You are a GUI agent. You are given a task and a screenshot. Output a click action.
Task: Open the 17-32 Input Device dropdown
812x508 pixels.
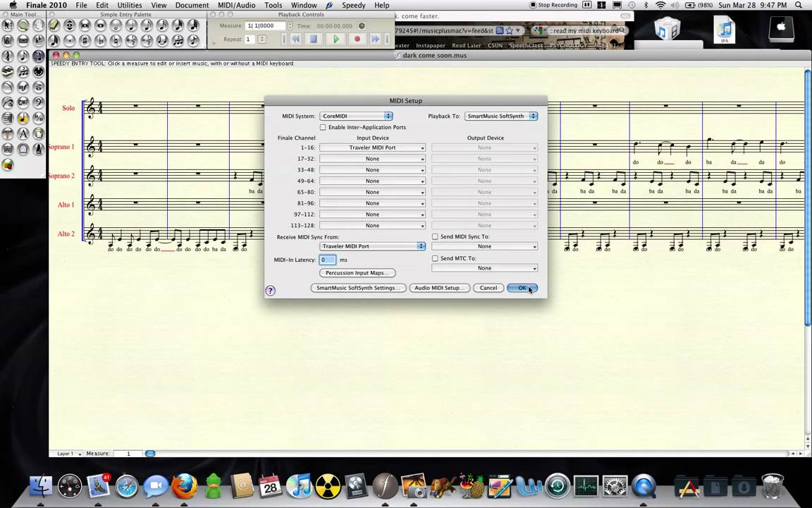click(x=372, y=159)
